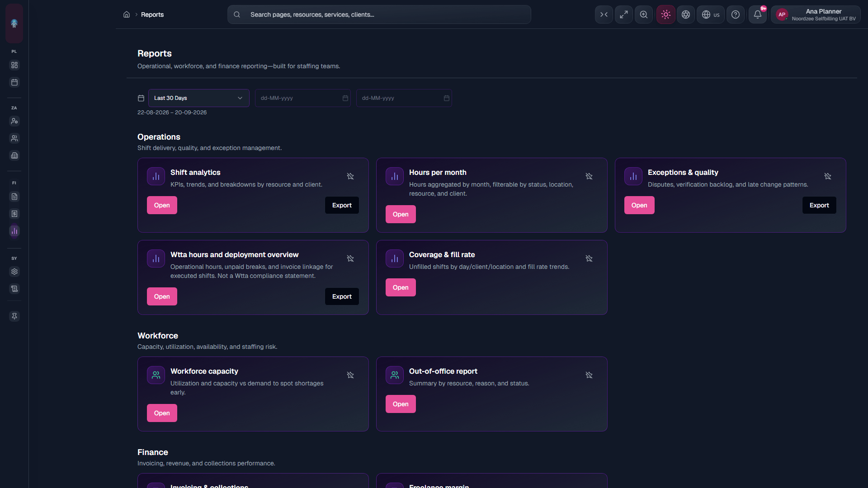Pin the Exceptions & quality report

(x=828, y=176)
